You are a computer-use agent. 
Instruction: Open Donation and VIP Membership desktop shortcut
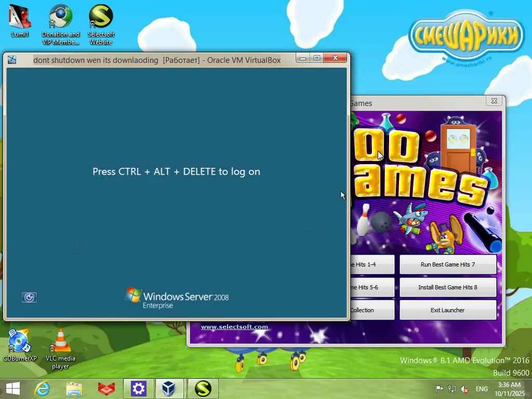click(x=60, y=24)
